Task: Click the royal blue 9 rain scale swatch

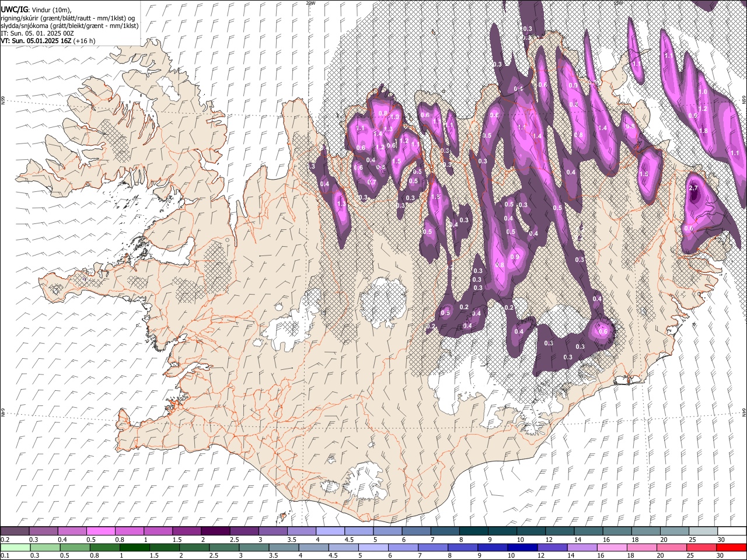Action: [492, 547]
